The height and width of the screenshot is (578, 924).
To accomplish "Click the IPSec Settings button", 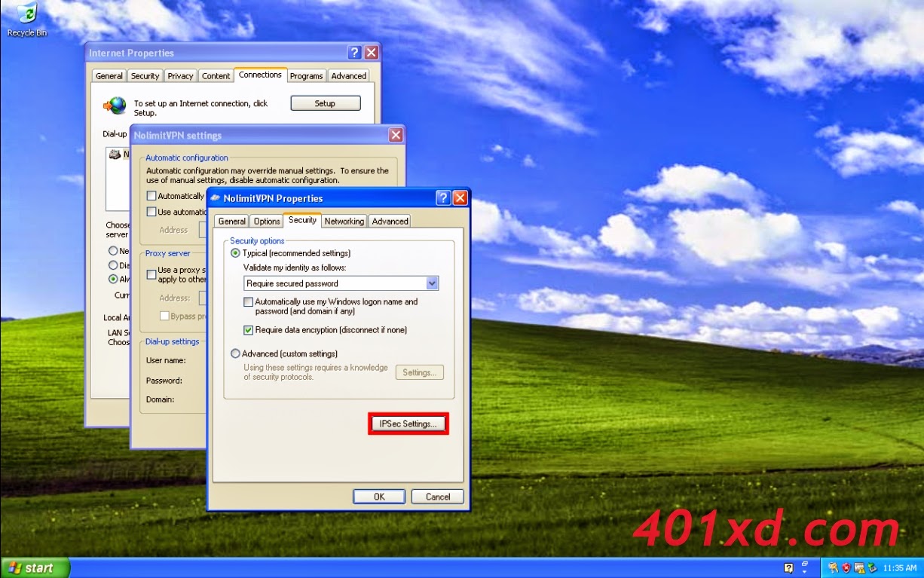I will 408,424.
